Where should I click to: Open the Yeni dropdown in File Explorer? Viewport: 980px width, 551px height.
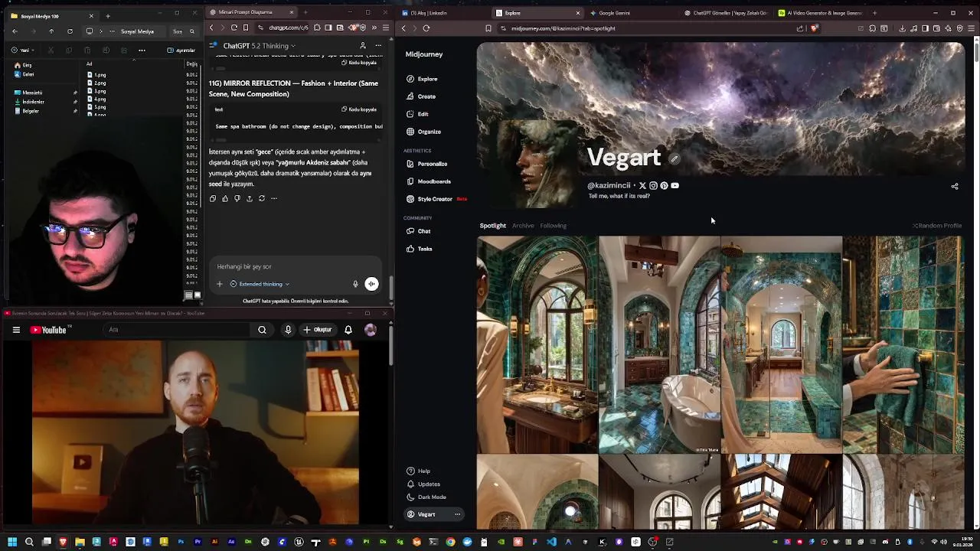click(22, 51)
